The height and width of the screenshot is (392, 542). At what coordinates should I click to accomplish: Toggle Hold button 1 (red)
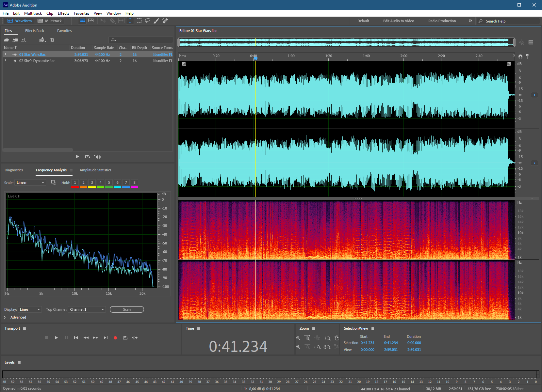pos(75,183)
